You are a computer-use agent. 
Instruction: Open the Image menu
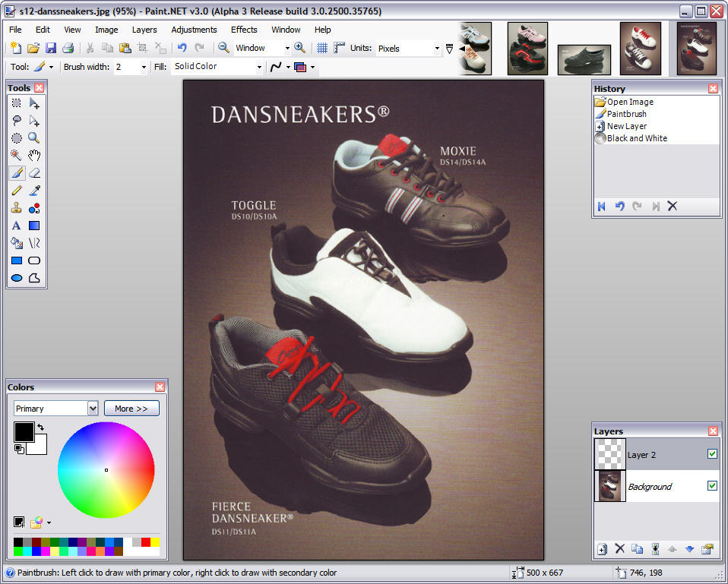(106, 30)
